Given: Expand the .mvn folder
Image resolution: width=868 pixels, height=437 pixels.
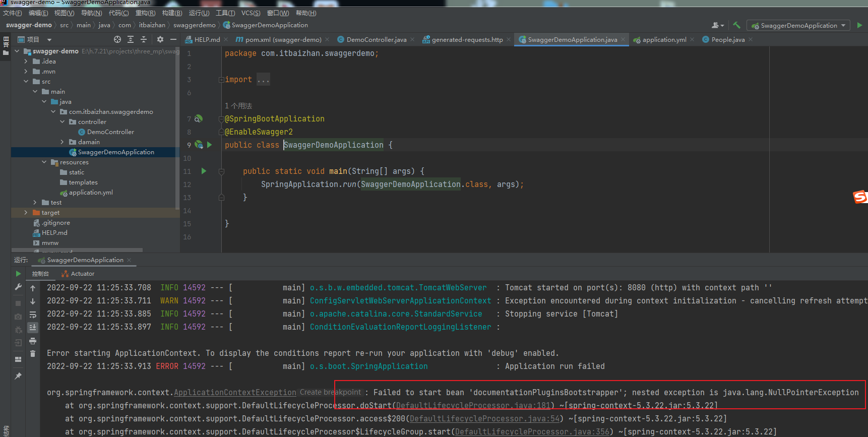Looking at the screenshot, I should click(x=26, y=72).
